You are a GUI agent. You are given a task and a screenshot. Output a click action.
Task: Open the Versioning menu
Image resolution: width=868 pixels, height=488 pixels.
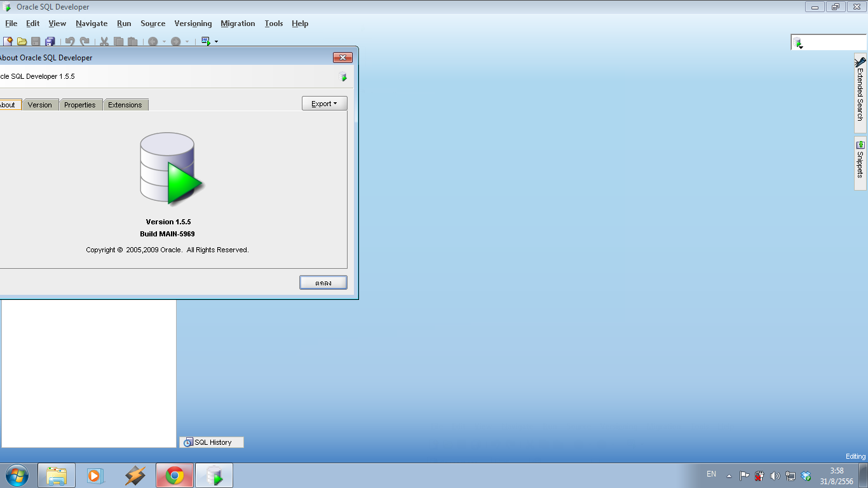(193, 24)
